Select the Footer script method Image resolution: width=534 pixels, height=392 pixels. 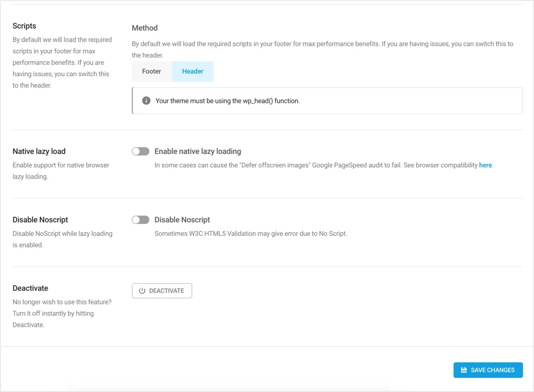pyautogui.click(x=151, y=72)
